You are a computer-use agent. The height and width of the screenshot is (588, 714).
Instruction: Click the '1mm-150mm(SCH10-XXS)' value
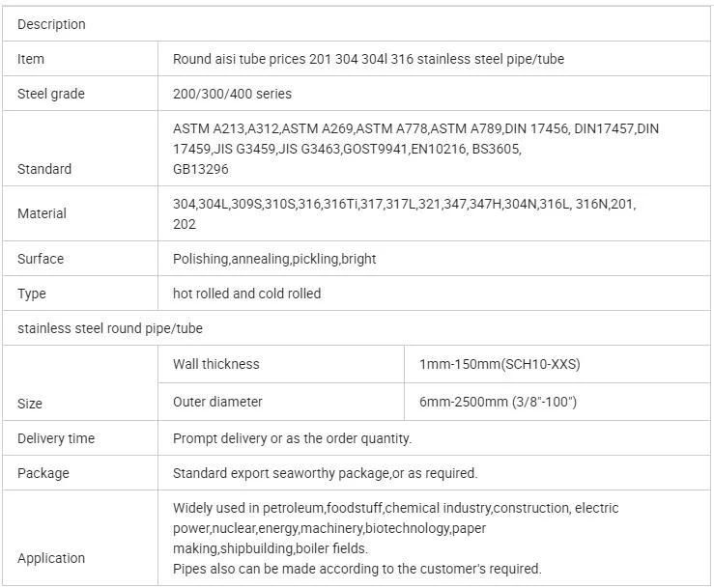pyautogui.click(x=500, y=364)
